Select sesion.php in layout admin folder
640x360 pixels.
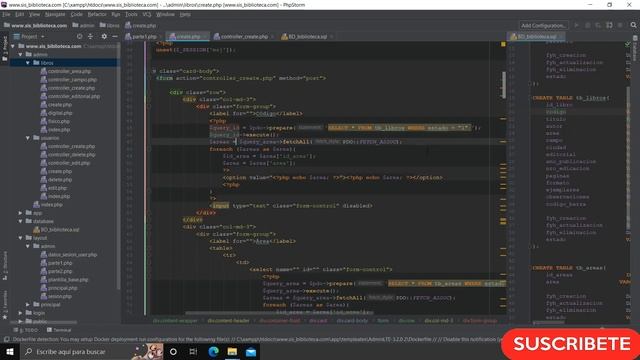click(x=56, y=296)
